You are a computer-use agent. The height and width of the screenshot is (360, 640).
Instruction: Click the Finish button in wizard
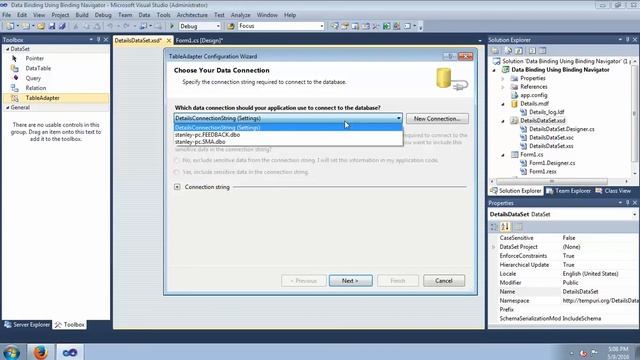point(398,281)
